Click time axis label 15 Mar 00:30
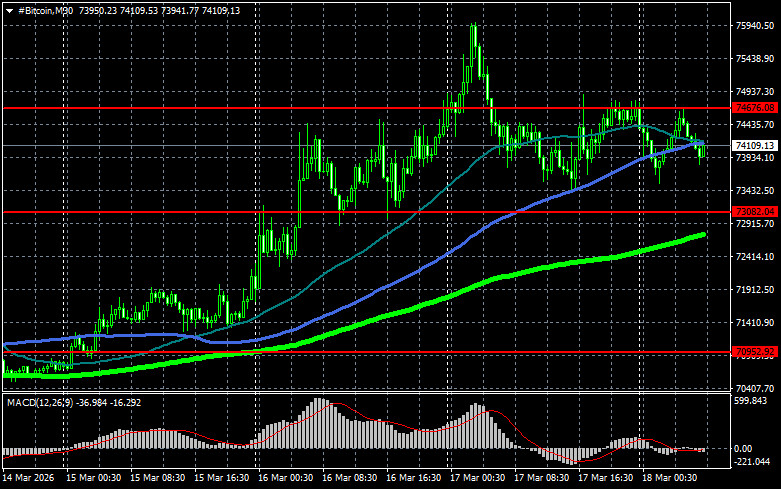This screenshot has height=489, width=781. pos(93,478)
